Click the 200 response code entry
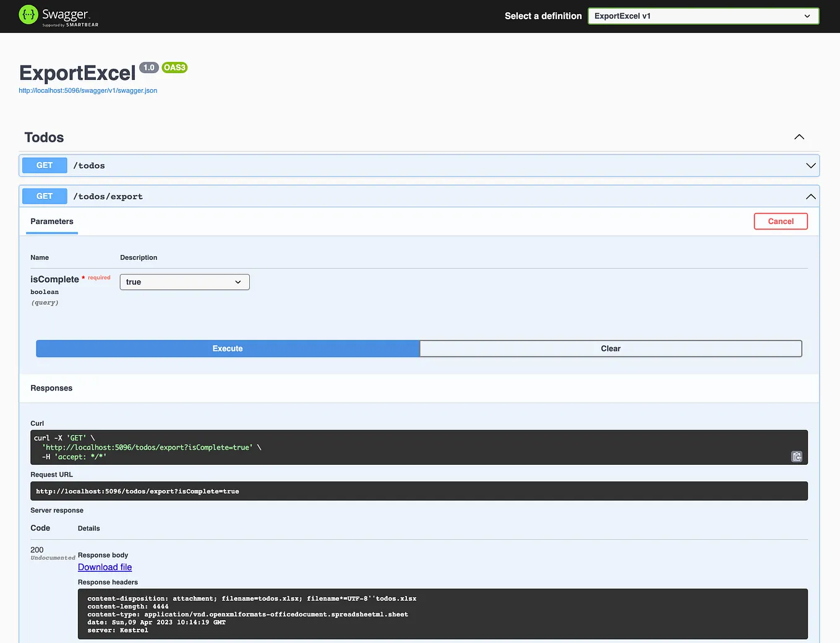840x643 pixels. point(36,550)
